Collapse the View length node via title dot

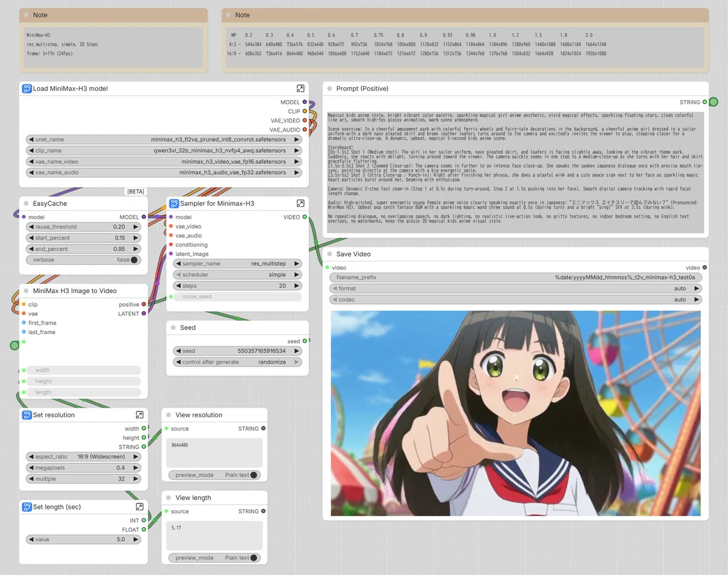tap(169, 497)
